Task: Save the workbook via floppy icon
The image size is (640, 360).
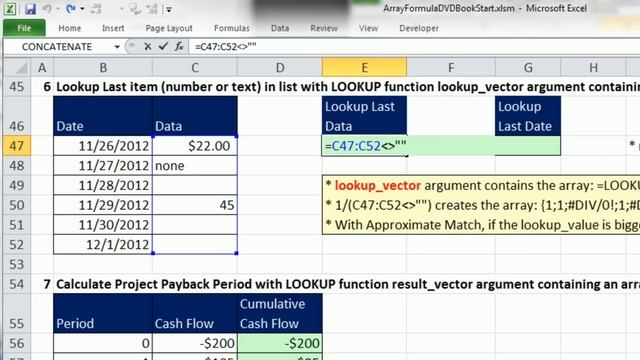Action: tap(30, 9)
